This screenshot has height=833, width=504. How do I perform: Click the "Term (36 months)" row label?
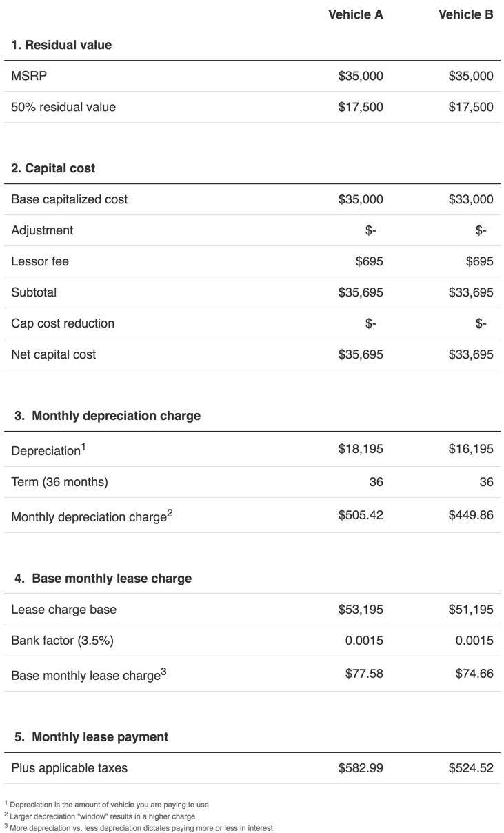tap(59, 482)
